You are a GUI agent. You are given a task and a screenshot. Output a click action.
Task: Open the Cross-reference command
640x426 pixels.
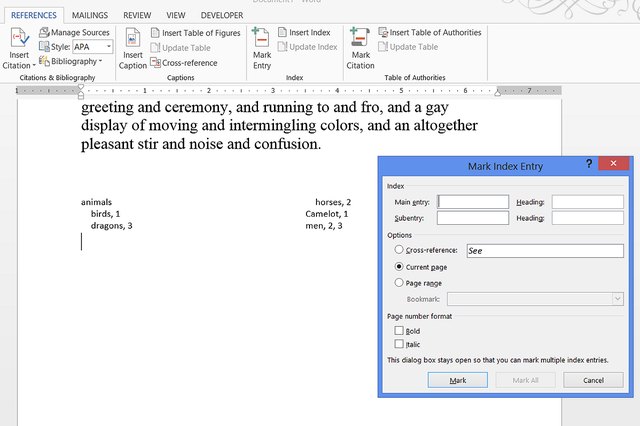184,63
